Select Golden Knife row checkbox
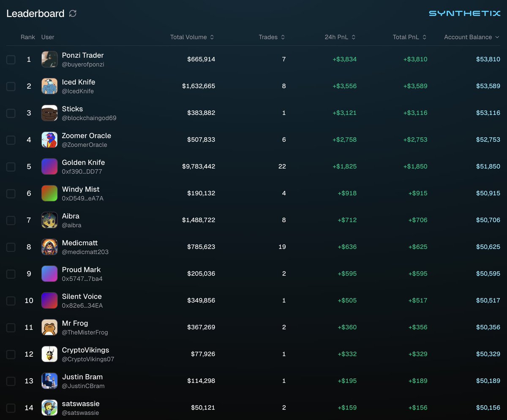This screenshot has height=420, width=507. [11, 167]
